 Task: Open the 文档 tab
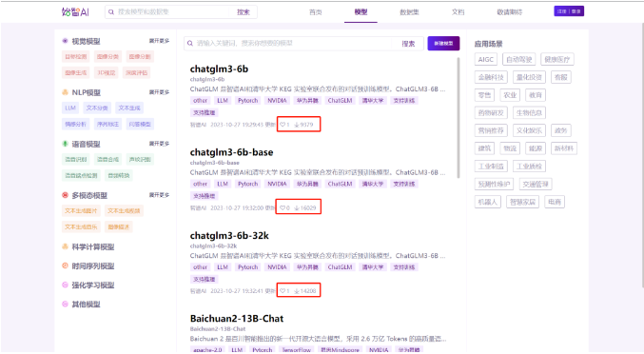pos(458,12)
